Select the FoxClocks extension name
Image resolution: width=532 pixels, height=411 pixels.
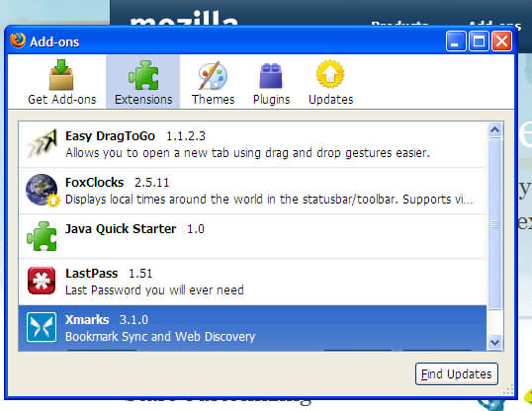(x=94, y=183)
